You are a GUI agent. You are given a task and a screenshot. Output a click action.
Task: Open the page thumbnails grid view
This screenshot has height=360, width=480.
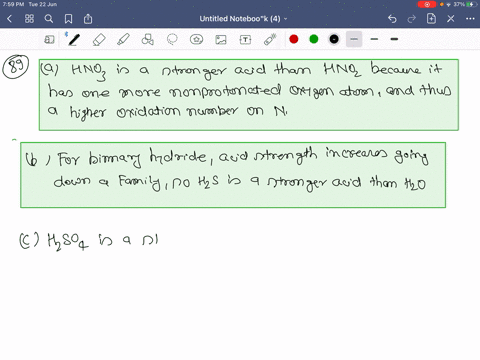(29, 19)
